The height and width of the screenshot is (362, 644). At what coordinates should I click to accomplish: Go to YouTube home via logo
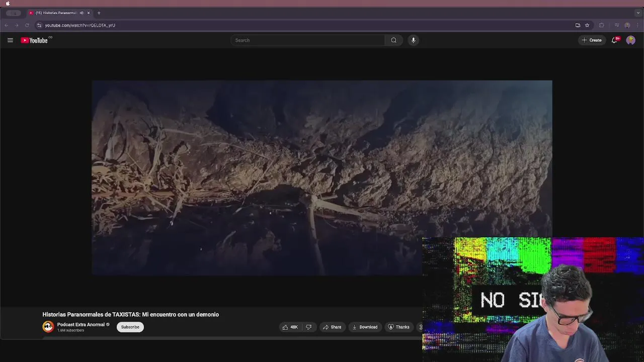[x=34, y=40]
